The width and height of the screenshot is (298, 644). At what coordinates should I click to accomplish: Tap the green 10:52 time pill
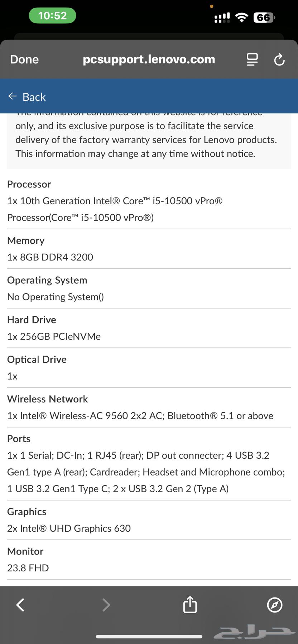(52, 15)
